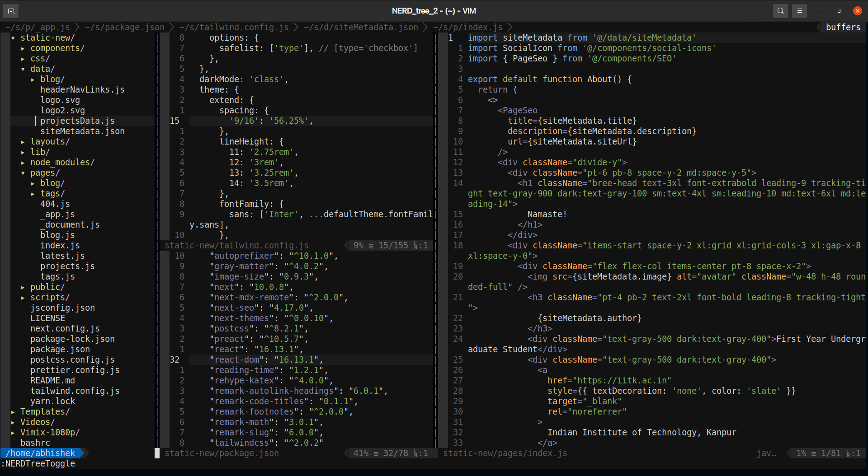The height and width of the screenshot is (476, 868).
Task: Collapse the pages folder arrow
Action: 23,173
